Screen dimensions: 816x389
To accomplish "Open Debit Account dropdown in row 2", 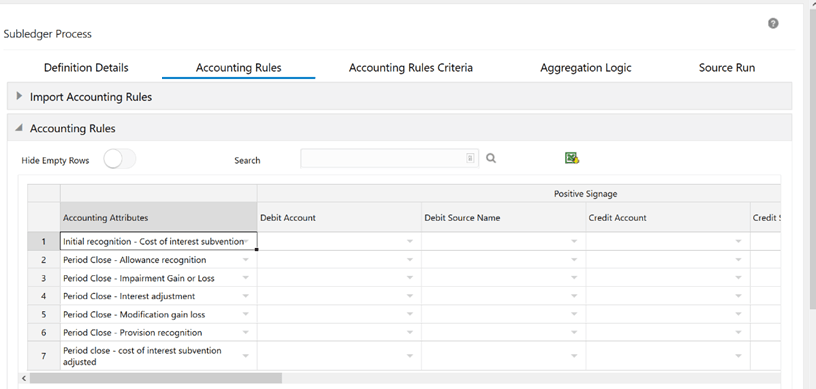I will 410,260.
